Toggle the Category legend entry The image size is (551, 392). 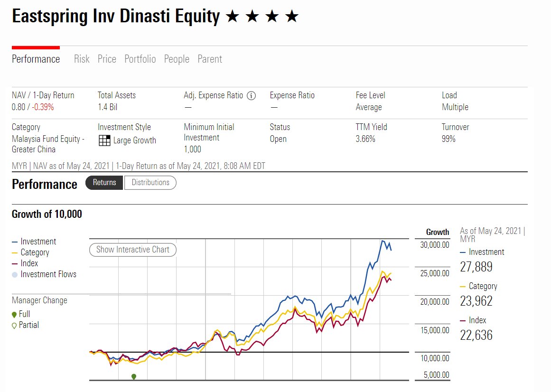[x=30, y=252]
